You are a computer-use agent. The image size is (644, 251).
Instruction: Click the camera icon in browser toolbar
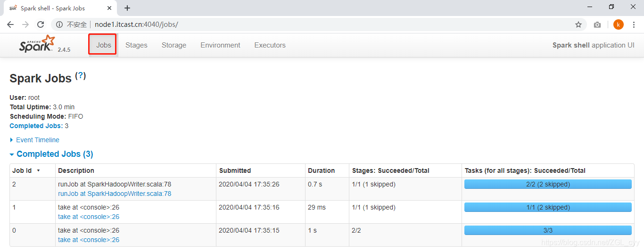pyautogui.click(x=597, y=24)
